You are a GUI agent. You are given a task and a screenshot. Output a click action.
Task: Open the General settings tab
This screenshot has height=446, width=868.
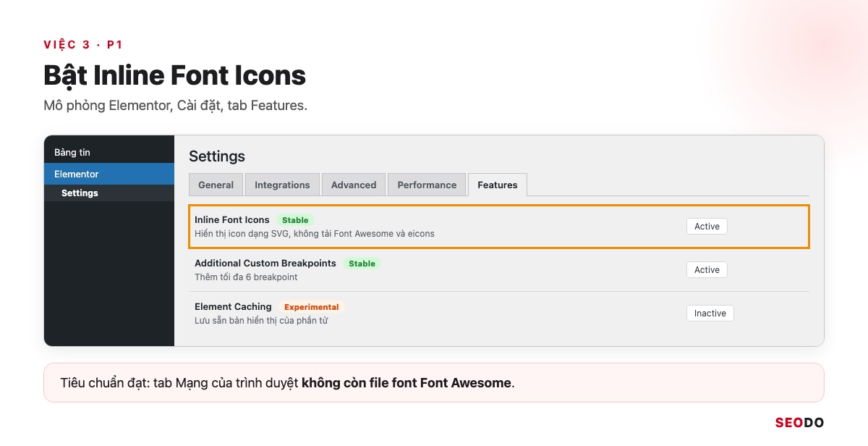[216, 185]
